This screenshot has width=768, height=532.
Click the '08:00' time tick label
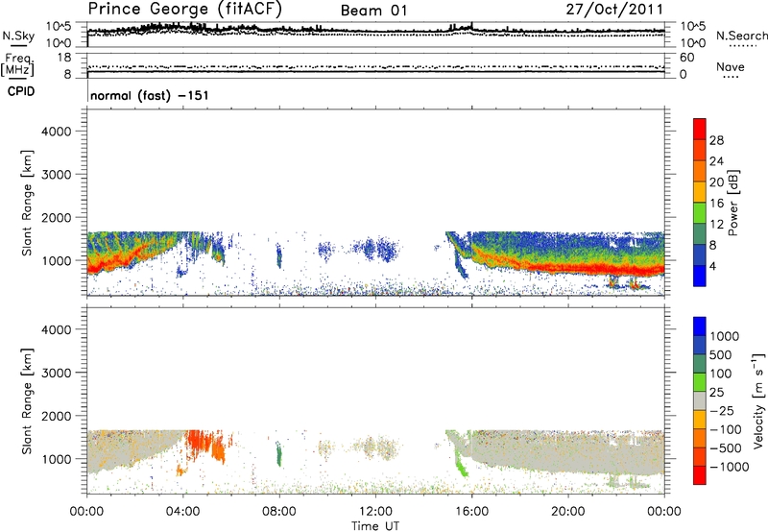point(279,512)
